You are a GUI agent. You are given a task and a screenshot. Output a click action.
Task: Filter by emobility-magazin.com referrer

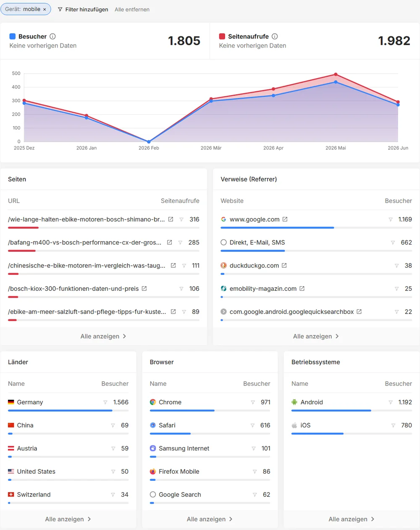click(397, 289)
